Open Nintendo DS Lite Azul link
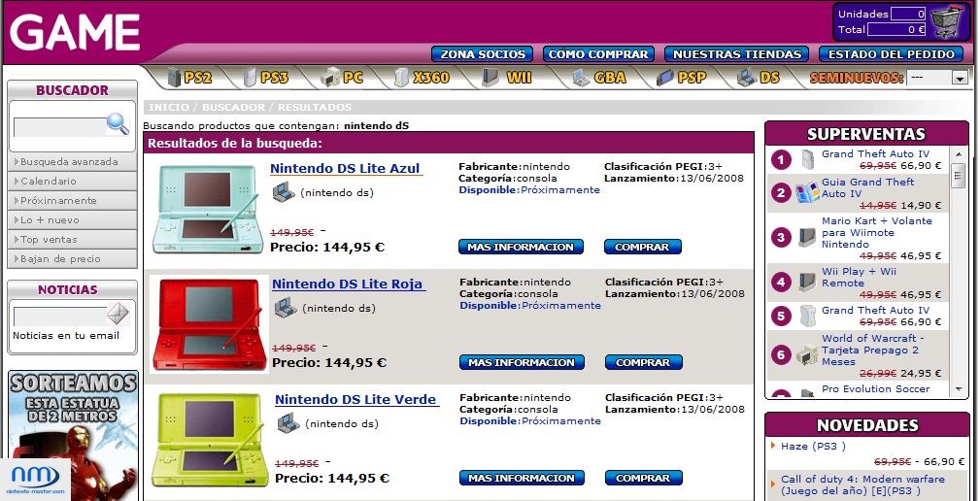This screenshot has height=501, width=980. [346, 169]
